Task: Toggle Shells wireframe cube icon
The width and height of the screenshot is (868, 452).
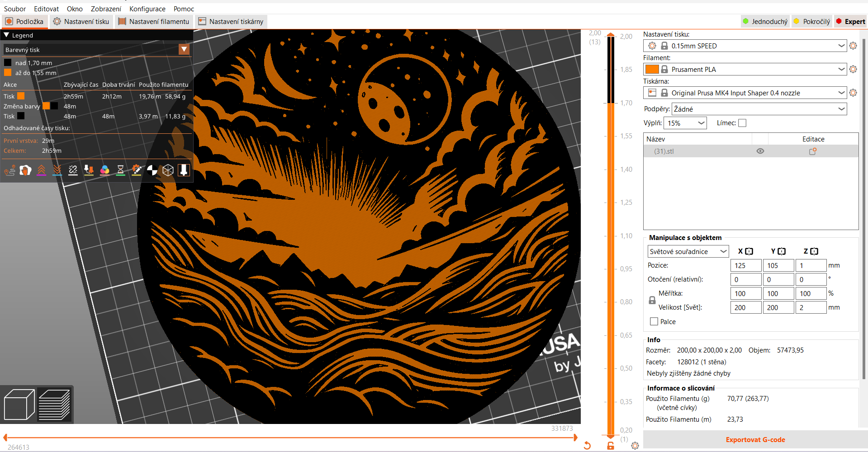Action: pyautogui.click(x=168, y=170)
